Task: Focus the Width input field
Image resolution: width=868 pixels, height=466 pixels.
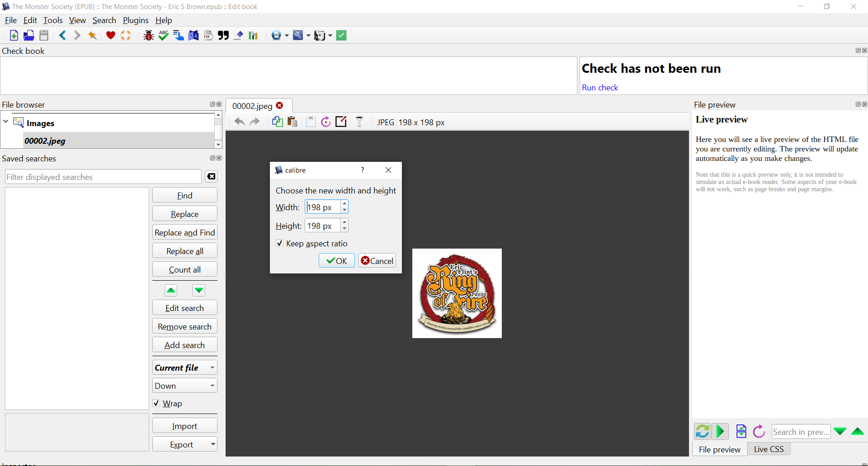Action: (x=323, y=207)
